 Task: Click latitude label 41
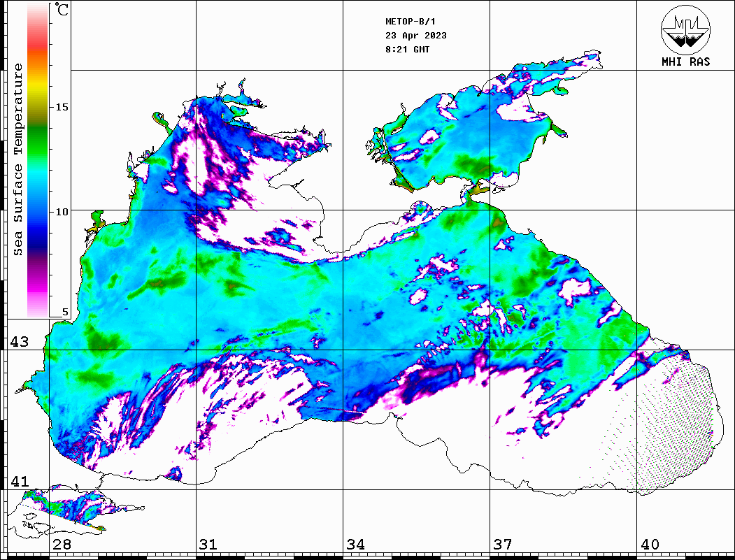point(19,481)
